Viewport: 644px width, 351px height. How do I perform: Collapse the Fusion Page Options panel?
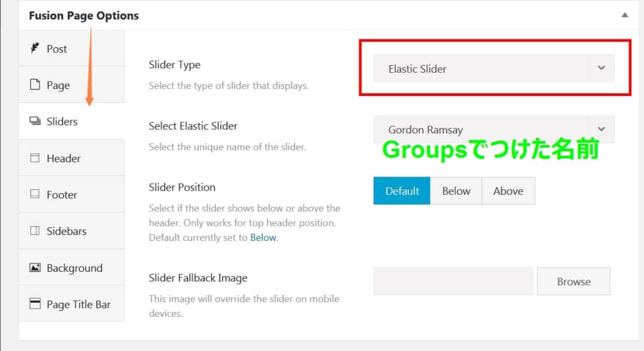624,15
